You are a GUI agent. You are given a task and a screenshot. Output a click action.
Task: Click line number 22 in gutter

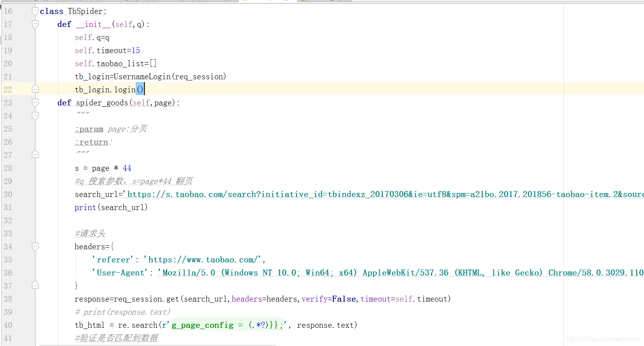tap(8, 90)
